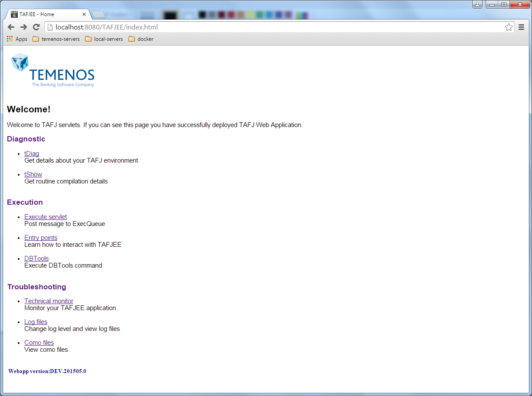Open the local-servers bookmark folder
The height and width of the screenshot is (396, 532).
[104, 39]
